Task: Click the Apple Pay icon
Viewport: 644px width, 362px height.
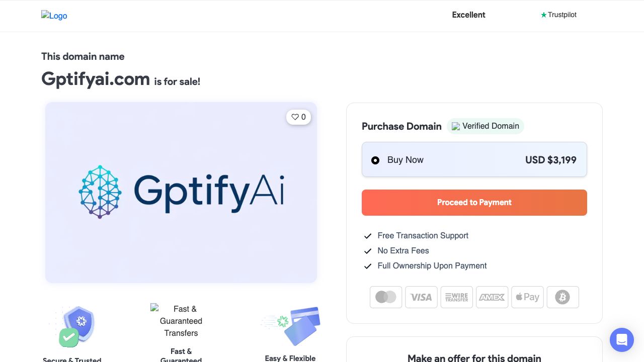Action: point(527,297)
